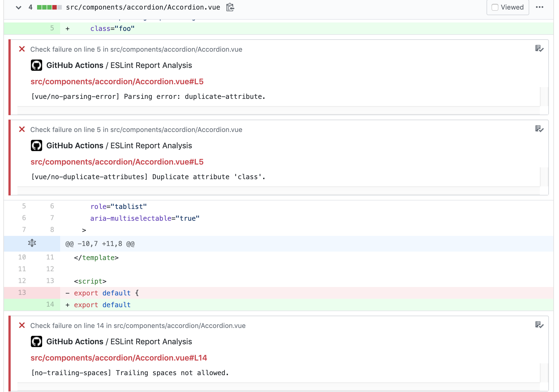The image size is (559, 392).
Task: Open the Accordion.vue#L14 link
Action: pos(119,358)
